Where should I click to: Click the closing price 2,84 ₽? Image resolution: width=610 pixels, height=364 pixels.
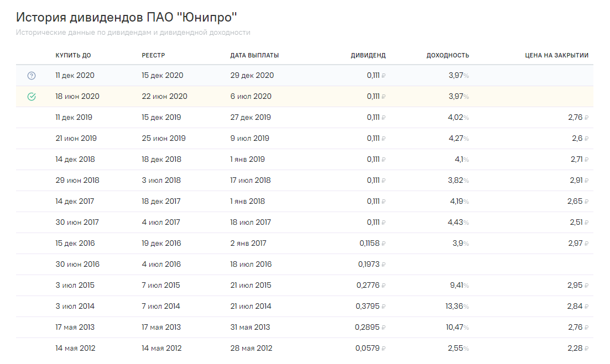click(x=578, y=306)
